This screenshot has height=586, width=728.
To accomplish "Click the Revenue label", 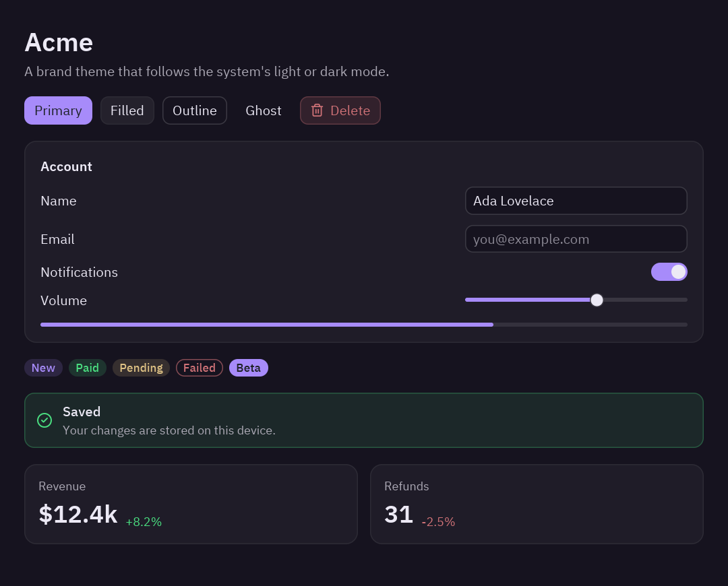I will (x=62, y=486).
